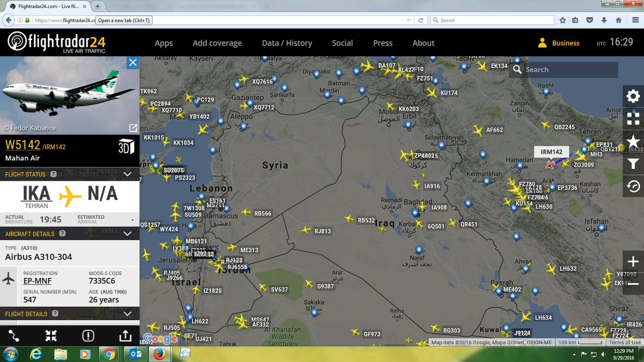
Task: Click the Mahan Air aircraft photo
Action: [x=70, y=95]
